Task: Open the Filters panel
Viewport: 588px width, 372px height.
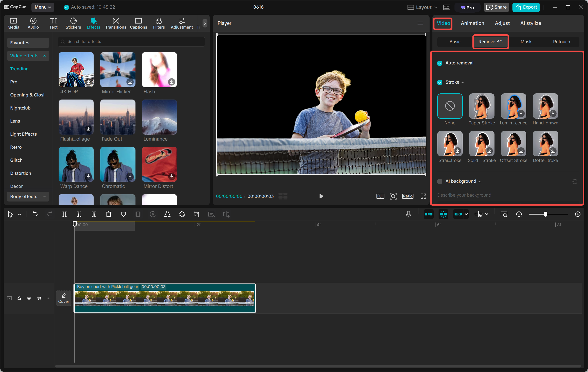Action: pyautogui.click(x=159, y=23)
